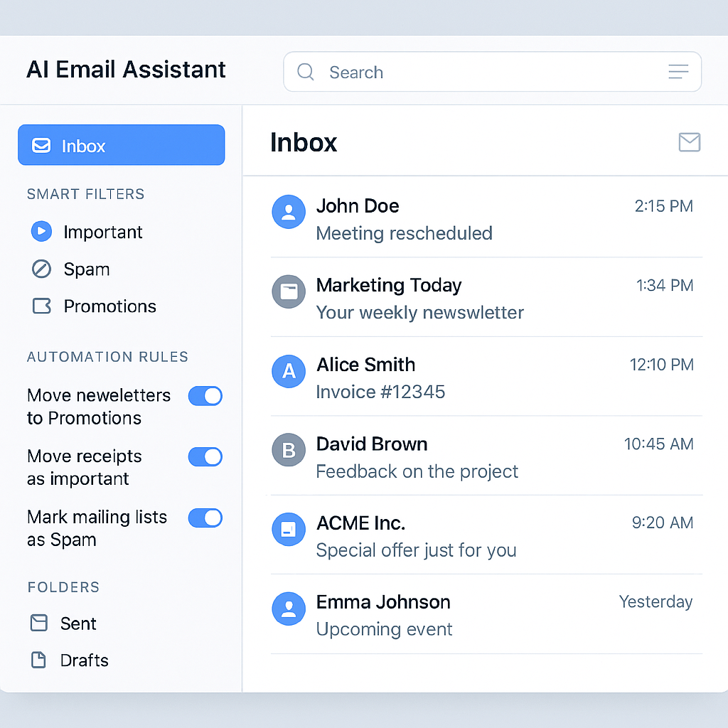The height and width of the screenshot is (728, 728).
Task: Open the Invoice #12345 email
Action: pyautogui.click(x=486, y=377)
